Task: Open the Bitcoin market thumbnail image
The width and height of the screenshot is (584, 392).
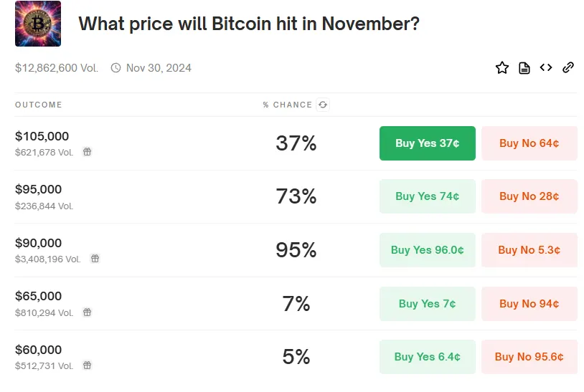Action: coord(38,24)
